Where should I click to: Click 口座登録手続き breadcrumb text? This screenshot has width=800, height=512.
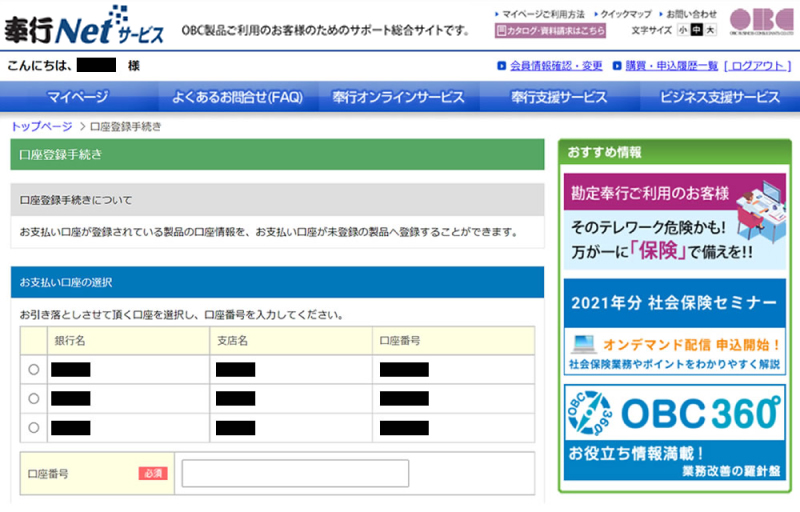point(126,126)
